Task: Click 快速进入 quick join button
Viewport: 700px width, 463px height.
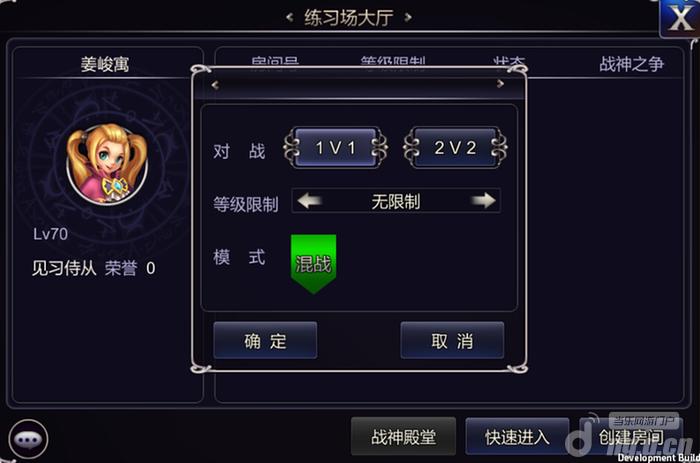Action: tap(517, 437)
